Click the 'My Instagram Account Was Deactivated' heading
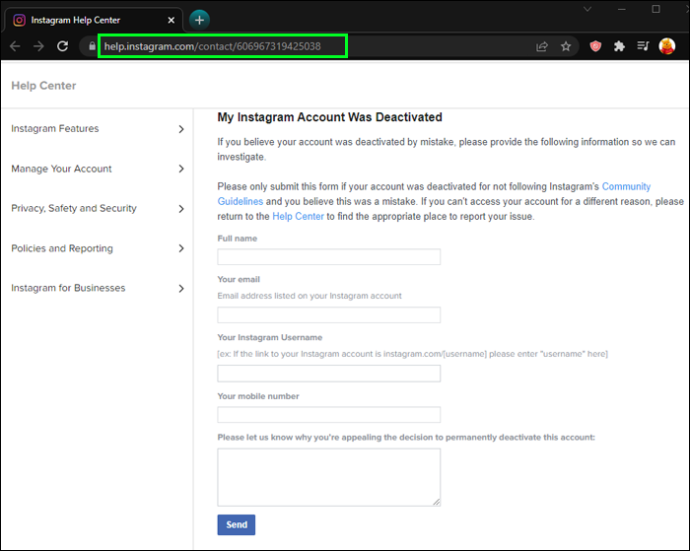This screenshot has width=690, height=551. pos(330,117)
